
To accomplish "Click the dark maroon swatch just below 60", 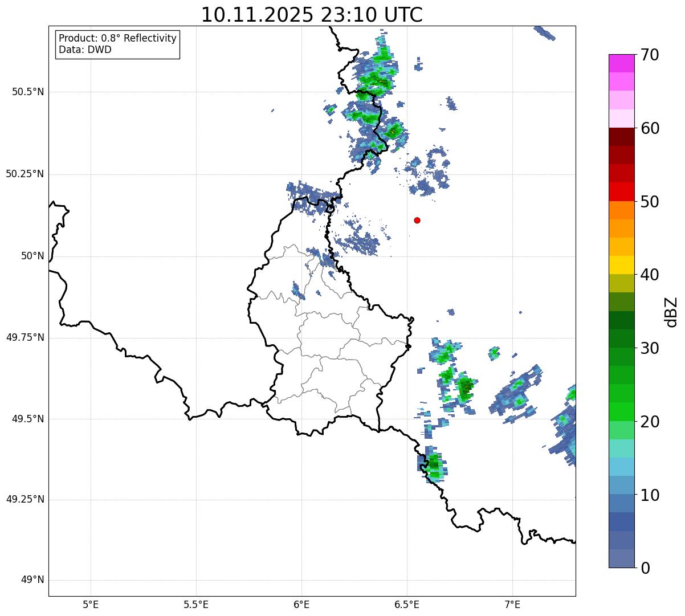I will tap(621, 137).
